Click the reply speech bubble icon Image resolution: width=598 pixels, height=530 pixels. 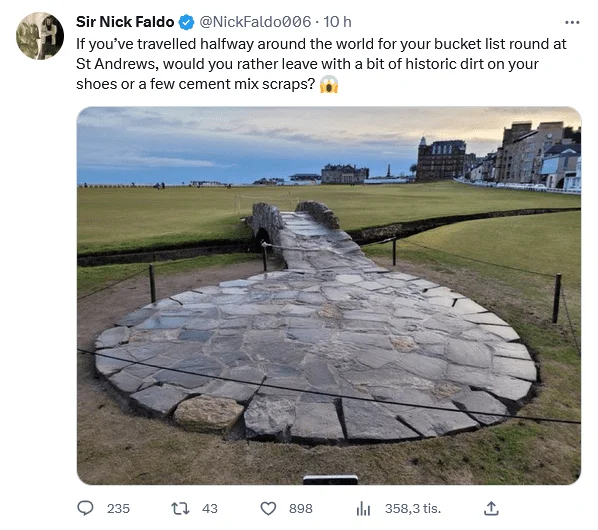click(x=85, y=508)
